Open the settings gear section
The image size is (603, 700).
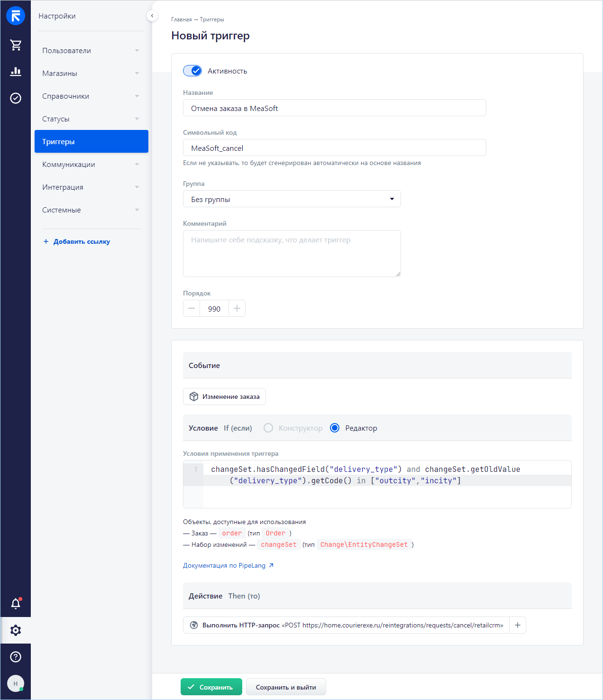pos(16,630)
